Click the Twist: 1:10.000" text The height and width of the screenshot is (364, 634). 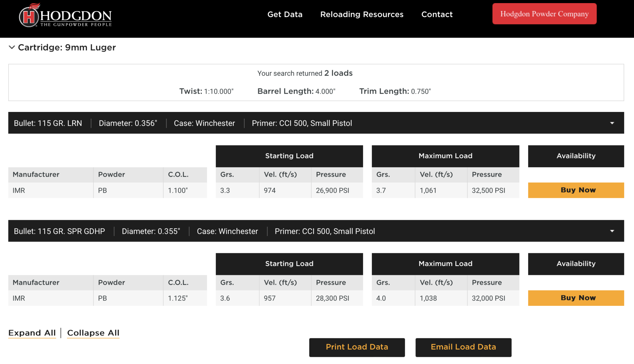(206, 91)
